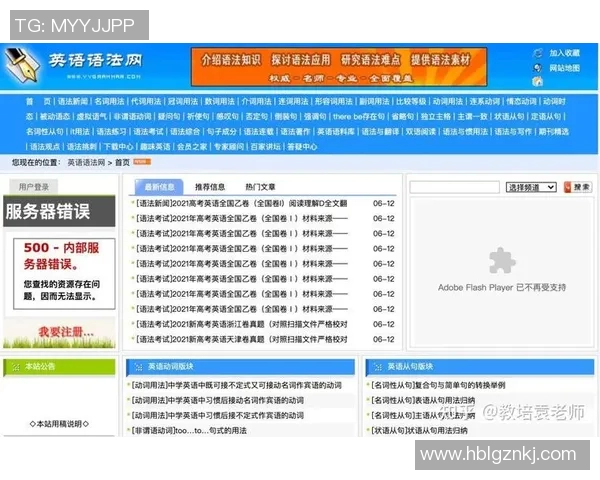This screenshot has height=480, width=600.
Task: Click 英语语法网 in the breadcrumb
Action: point(86,162)
